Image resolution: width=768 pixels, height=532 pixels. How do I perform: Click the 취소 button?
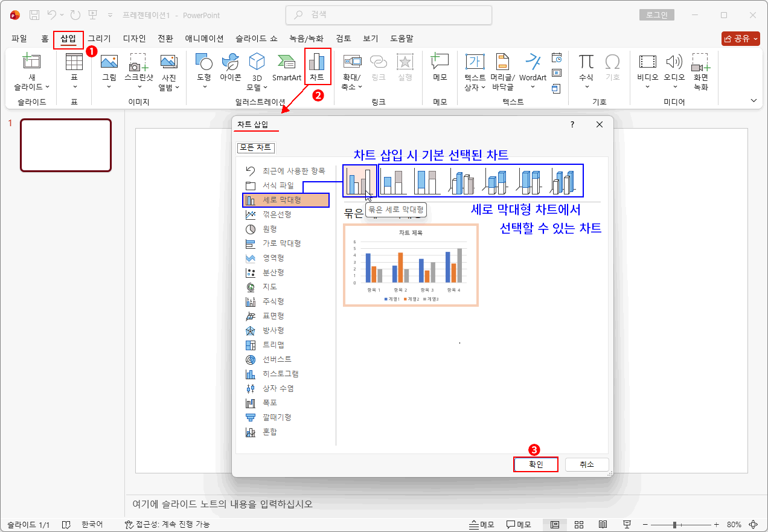point(586,464)
